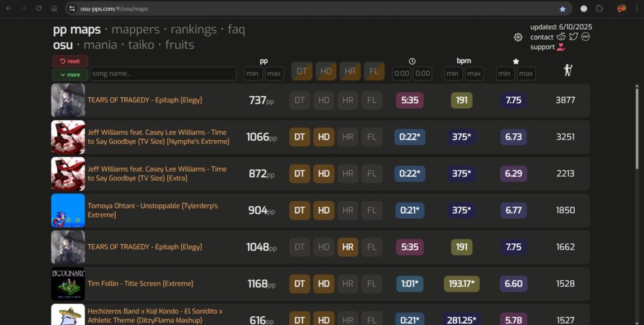The image size is (644, 325).
Task: Click the support heart-in-hand icon
Action: [560, 47]
